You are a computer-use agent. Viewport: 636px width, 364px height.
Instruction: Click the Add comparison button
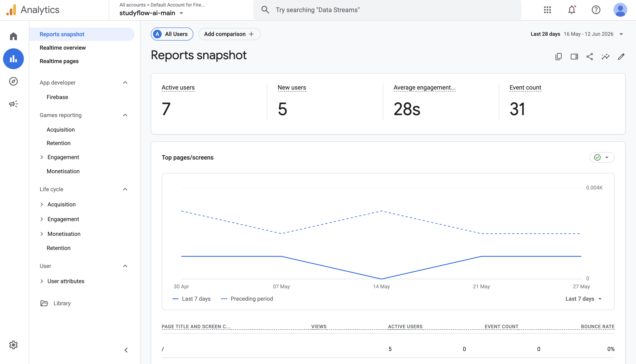point(229,34)
